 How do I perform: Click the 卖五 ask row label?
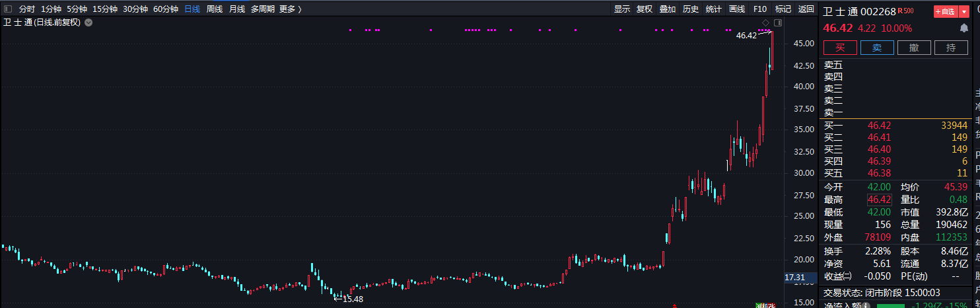833,65
